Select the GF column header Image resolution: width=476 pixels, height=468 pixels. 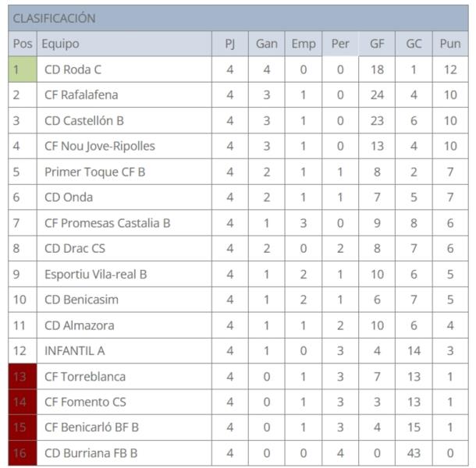tap(377, 44)
